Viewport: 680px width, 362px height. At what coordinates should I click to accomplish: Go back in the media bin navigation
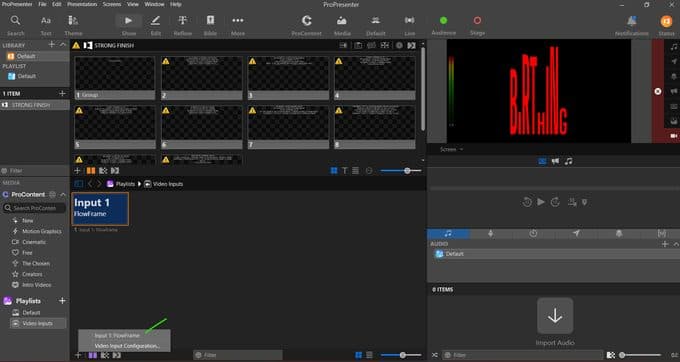(90, 184)
